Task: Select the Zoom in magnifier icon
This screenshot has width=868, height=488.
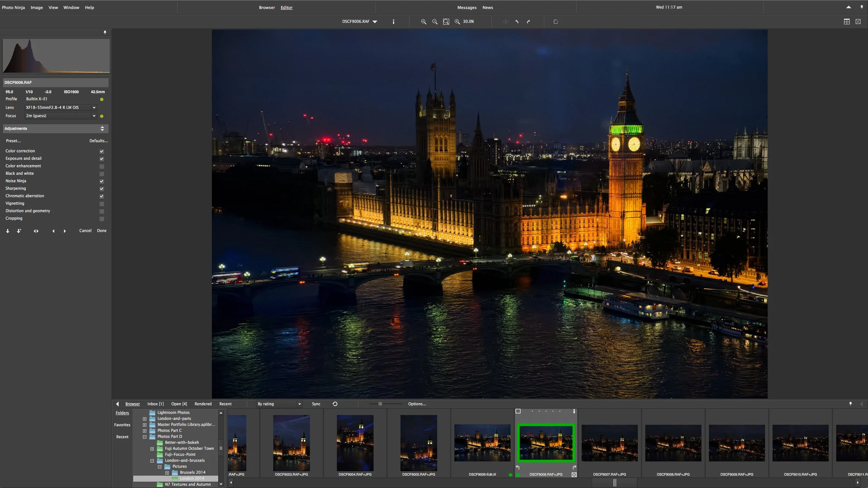Action: point(423,22)
